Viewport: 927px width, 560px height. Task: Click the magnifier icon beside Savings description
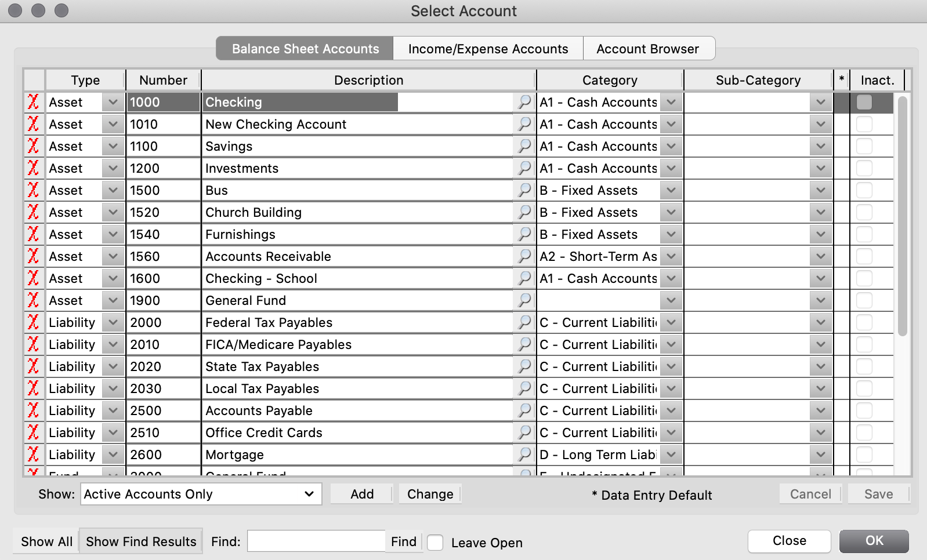pyautogui.click(x=524, y=146)
